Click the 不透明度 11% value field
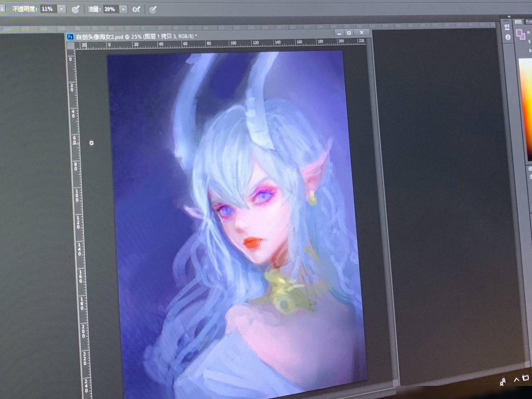Viewport: 532px width, 399px height. [48, 9]
